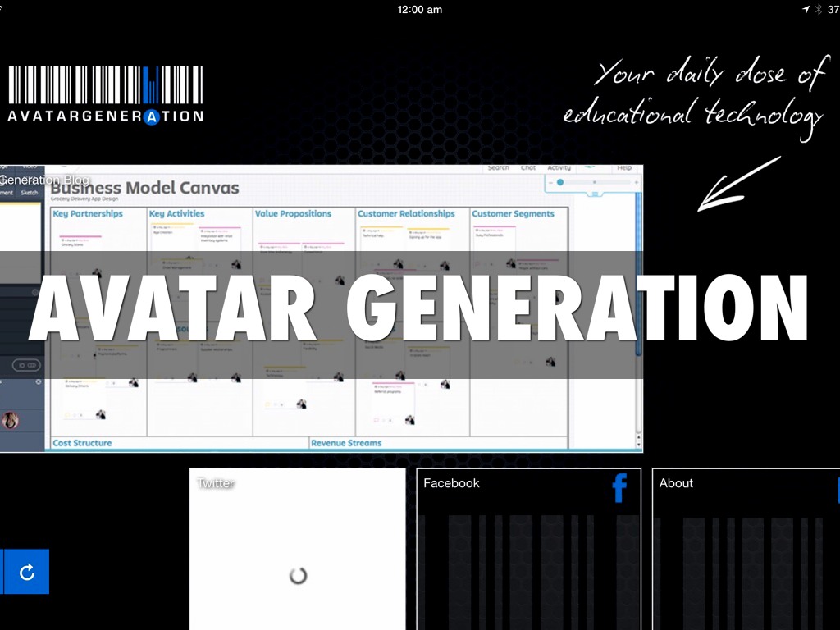Tap the Bluetooth icon in status bar
Viewport: 840px width, 630px height.
point(818,9)
